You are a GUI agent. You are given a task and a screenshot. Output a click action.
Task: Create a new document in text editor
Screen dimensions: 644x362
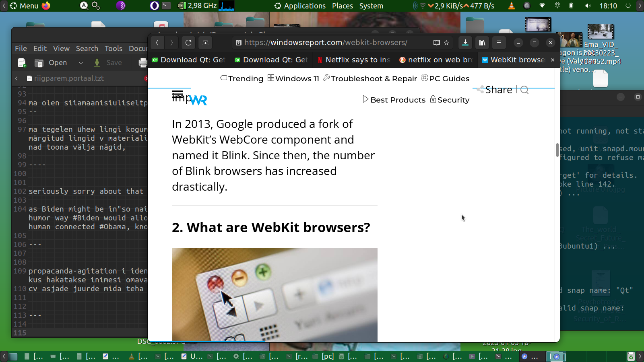point(22,63)
